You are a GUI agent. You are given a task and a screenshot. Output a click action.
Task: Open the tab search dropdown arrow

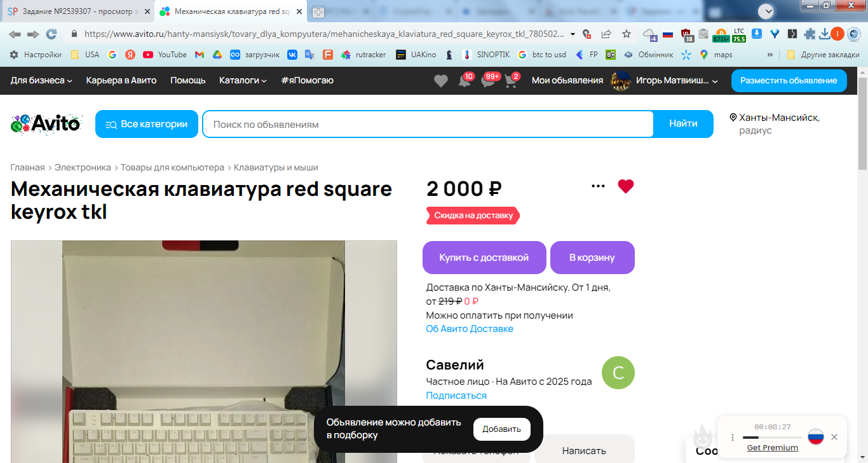point(767,11)
